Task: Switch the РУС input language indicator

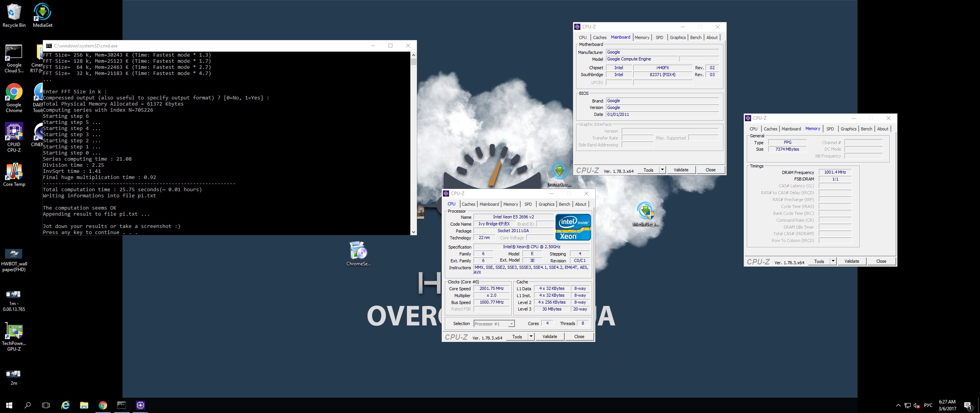Action: pyautogui.click(x=928, y=405)
